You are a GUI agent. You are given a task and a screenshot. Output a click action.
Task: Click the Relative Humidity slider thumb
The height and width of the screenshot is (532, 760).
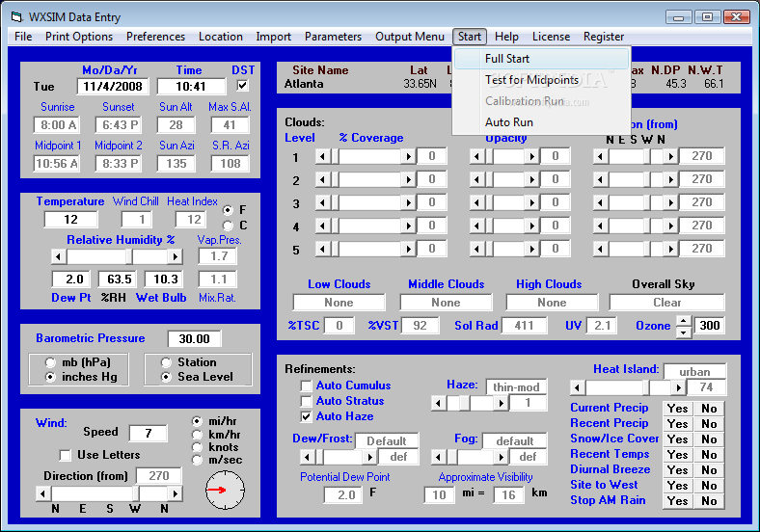129,256
